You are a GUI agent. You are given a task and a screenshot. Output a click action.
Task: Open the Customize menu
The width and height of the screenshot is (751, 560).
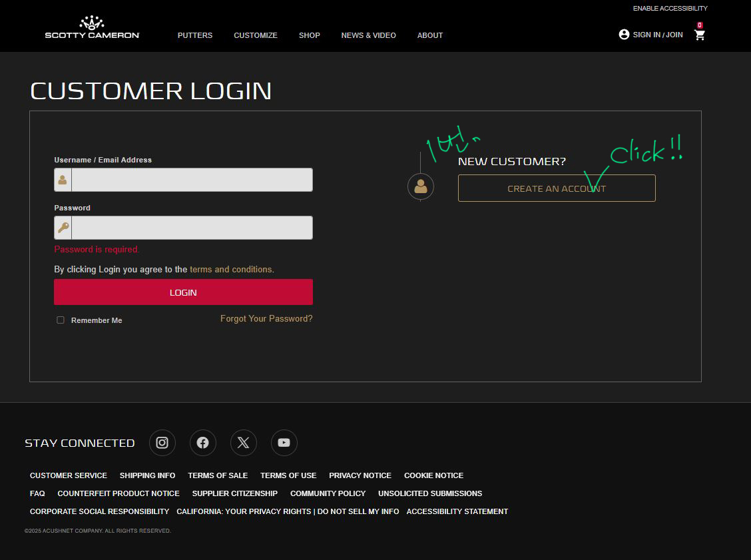point(255,35)
